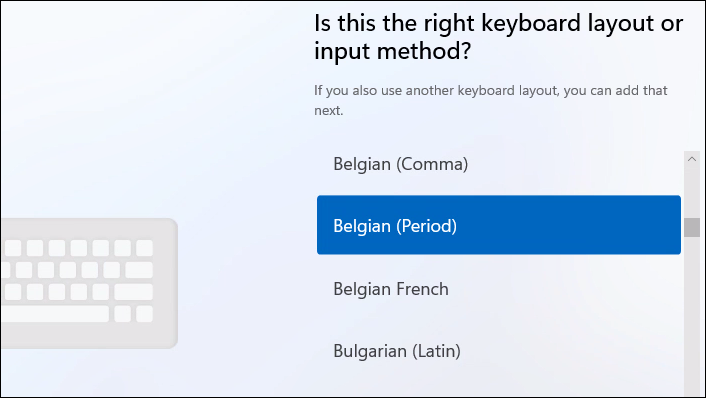The image size is (706, 398).
Task: Click the layout list scrollbar thumb
Action: 692,227
